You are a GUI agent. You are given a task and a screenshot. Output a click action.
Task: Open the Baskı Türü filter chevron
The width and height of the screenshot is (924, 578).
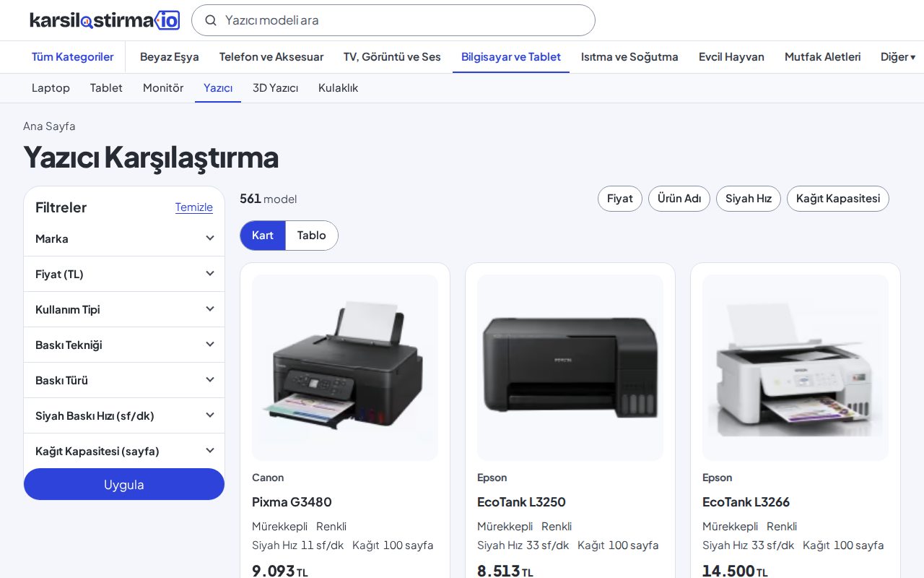pos(210,379)
